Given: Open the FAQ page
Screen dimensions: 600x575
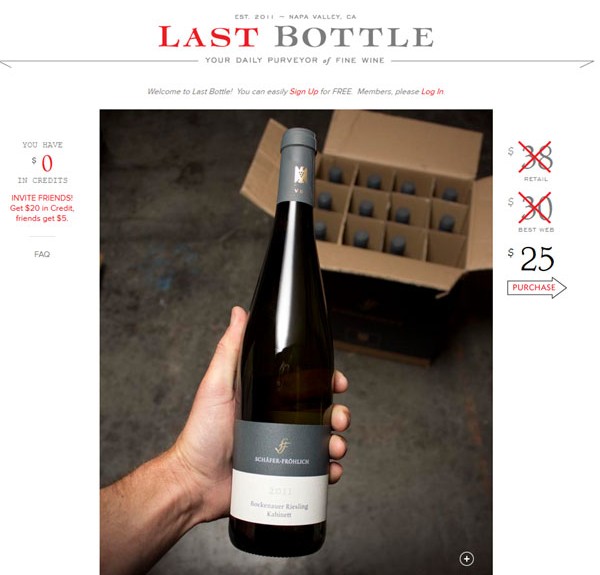Looking at the screenshot, I should [x=42, y=254].
